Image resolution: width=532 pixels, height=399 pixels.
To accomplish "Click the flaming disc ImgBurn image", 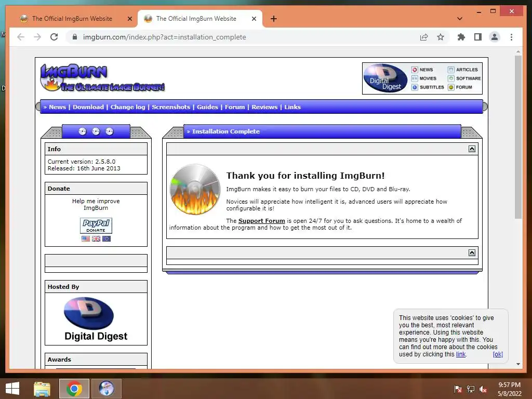I will click(195, 189).
